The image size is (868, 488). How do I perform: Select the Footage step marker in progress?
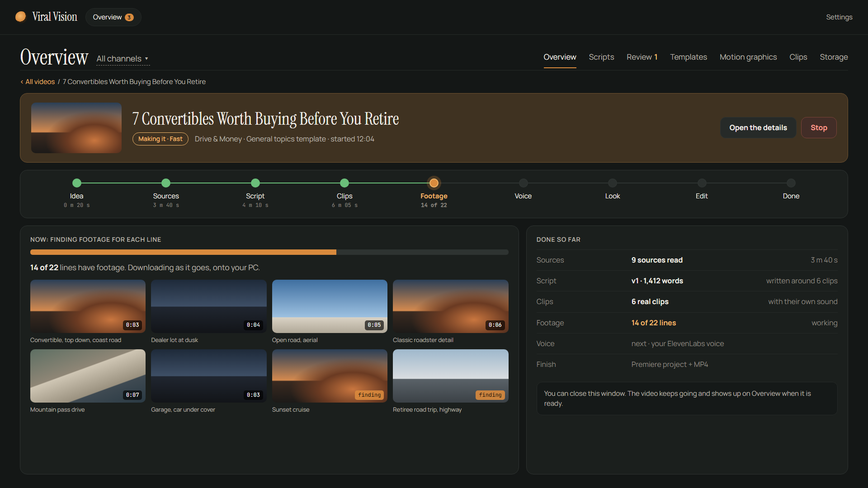coord(434,183)
